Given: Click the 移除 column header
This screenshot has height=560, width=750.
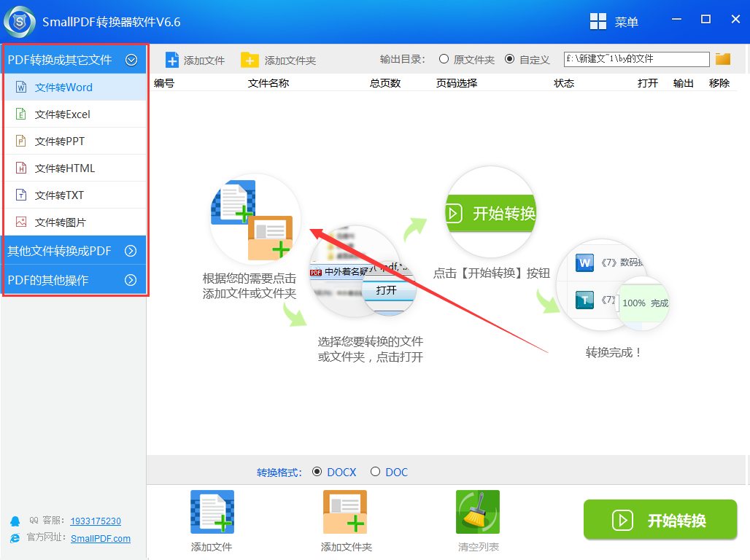Looking at the screenshot, I should (719, 82).
